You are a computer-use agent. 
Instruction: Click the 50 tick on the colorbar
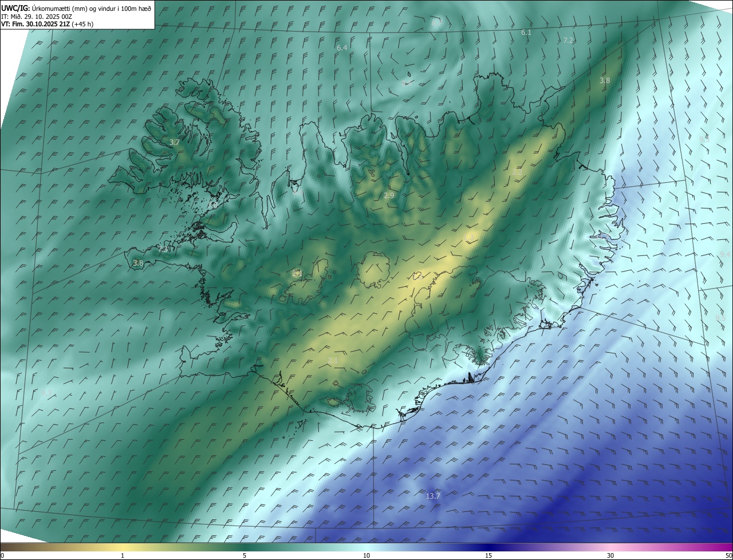click(728, 555)
